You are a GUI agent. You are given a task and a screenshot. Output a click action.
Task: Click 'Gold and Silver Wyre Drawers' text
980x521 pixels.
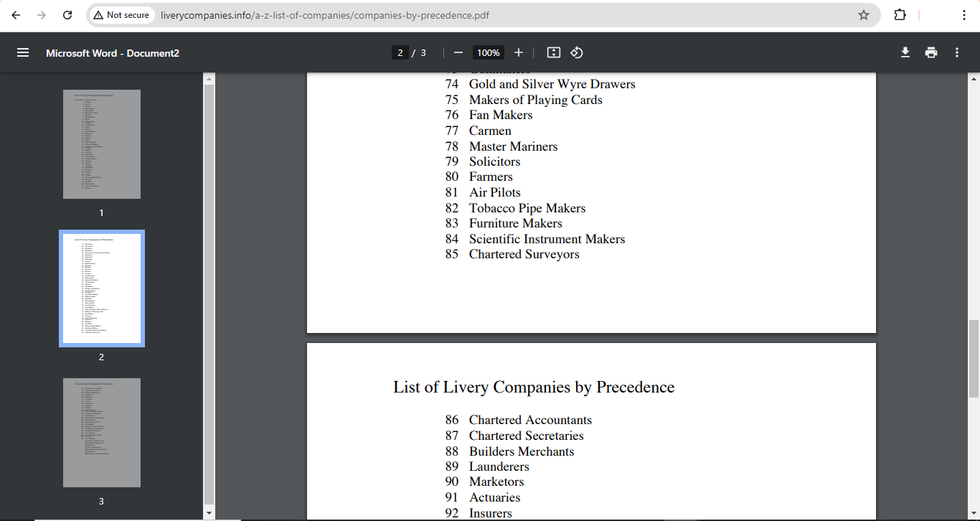coord(552,84)
